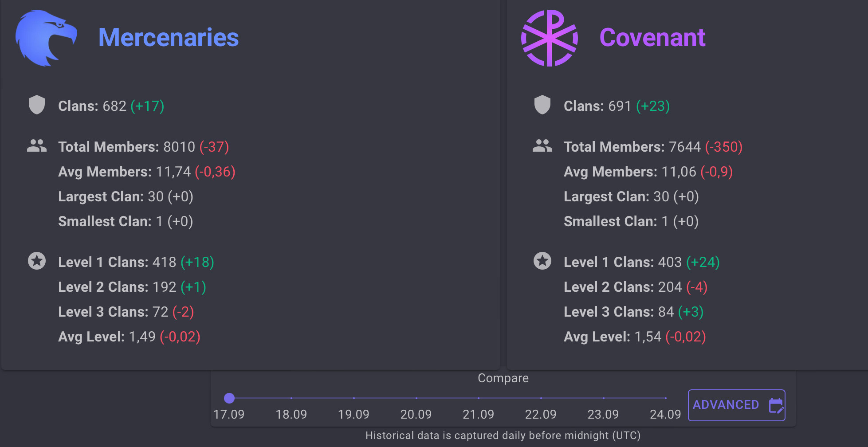Select the 18.09 mark on compare timeline
The image size is (868, 447).
(x=291, y=398)
